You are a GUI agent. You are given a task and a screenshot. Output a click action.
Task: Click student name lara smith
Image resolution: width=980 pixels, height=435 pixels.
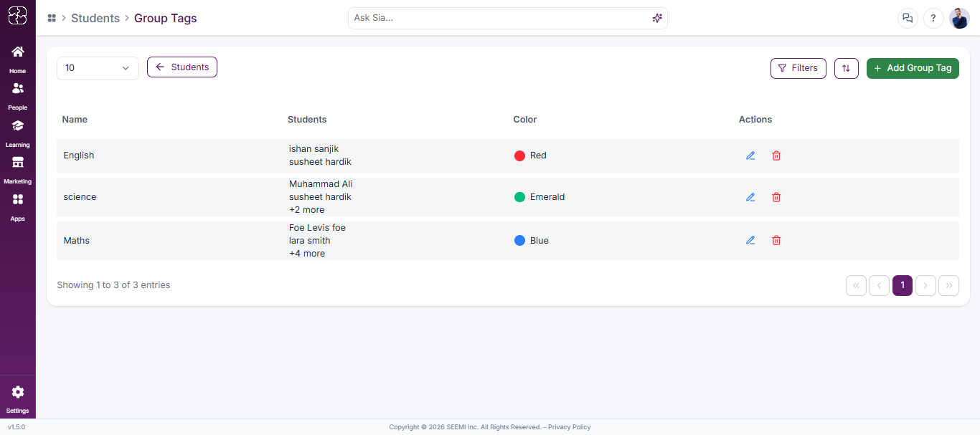pyautogui.click(x=310, y=241)
